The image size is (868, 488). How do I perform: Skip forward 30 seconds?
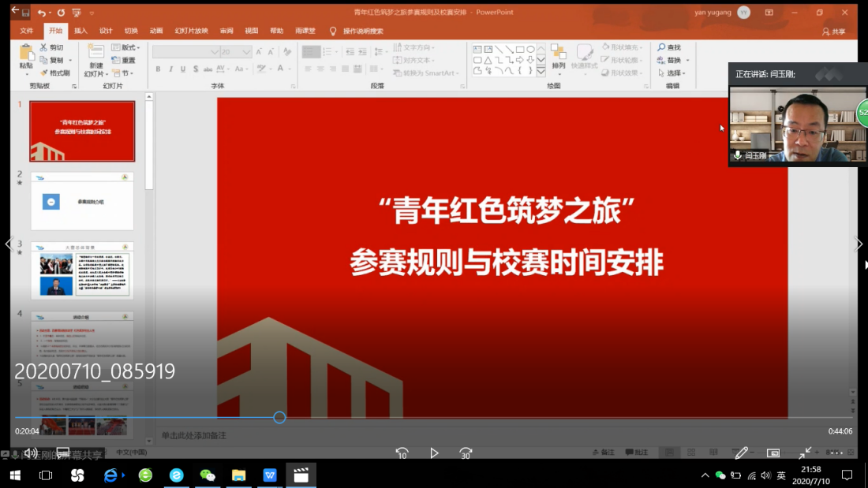(466, 453)
